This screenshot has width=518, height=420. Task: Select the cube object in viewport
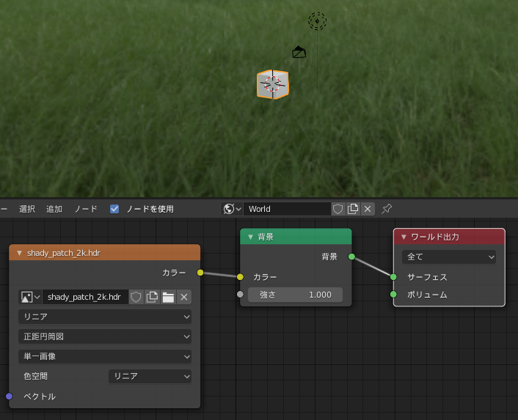point(273,84)
